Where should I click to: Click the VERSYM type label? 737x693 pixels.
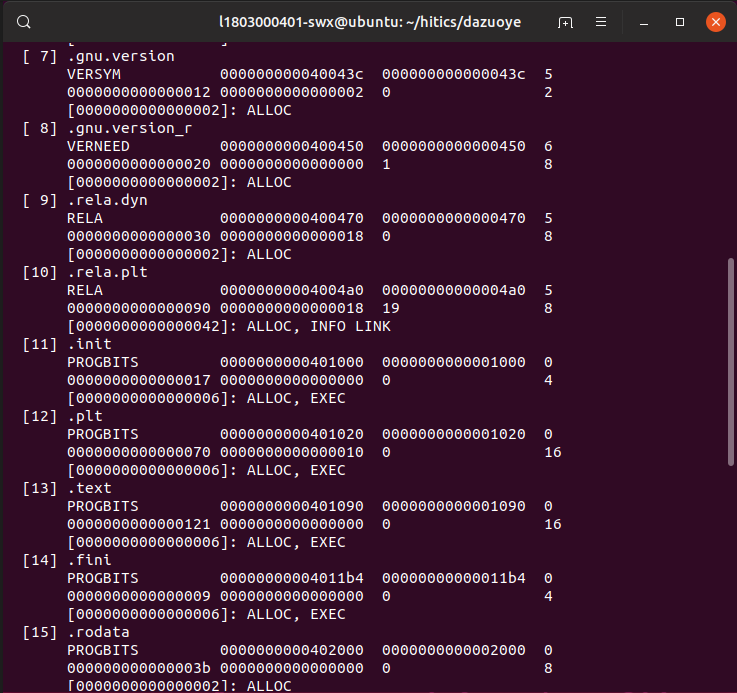pos(94,74)
